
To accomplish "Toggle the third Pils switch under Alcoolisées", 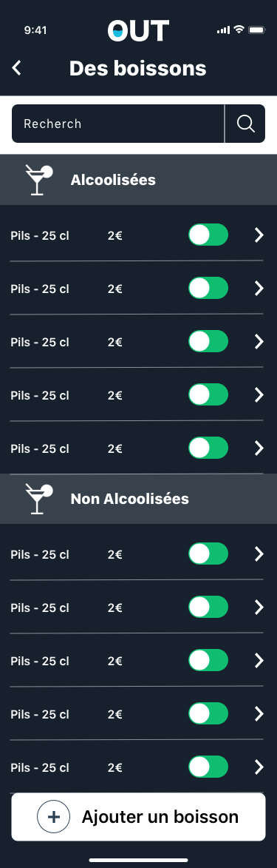I will [x=208, y=341].
